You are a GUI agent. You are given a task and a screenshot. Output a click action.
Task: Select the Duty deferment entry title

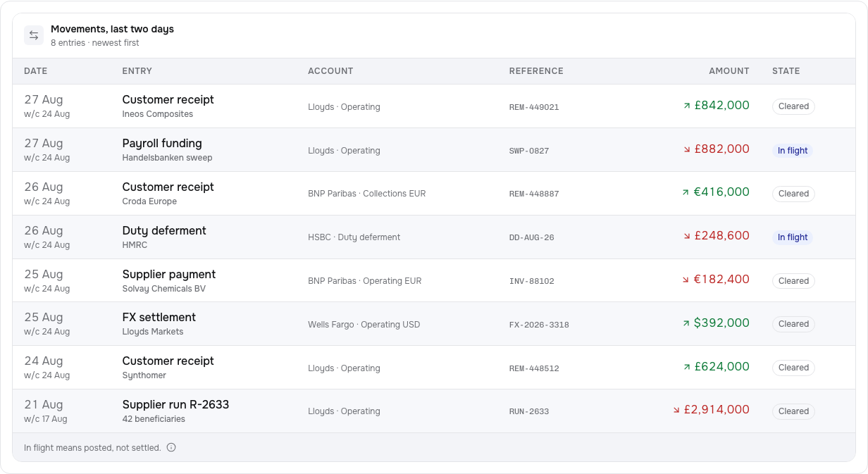[164, 231]
